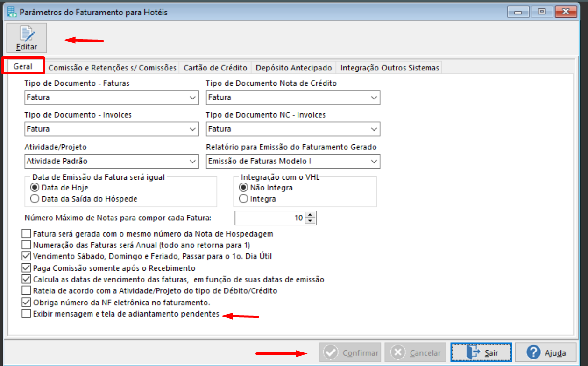
Task: Click the Confirmar button
Action: [x=350, y=353]
